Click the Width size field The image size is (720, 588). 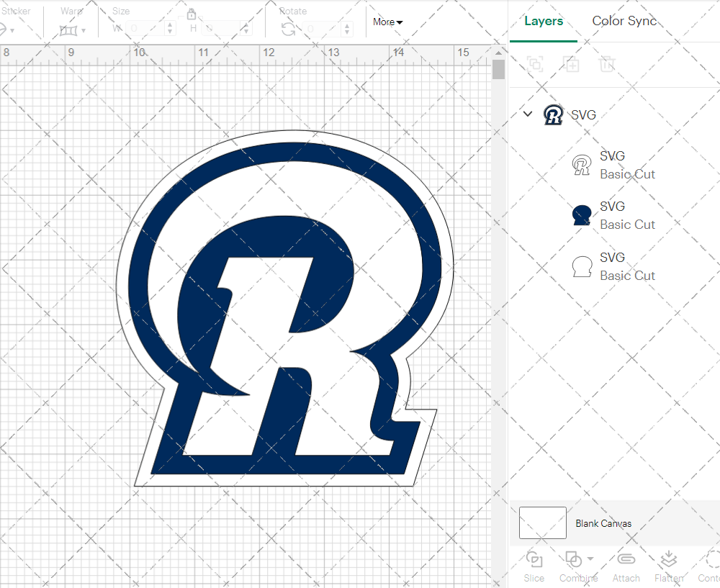[145, 29]
